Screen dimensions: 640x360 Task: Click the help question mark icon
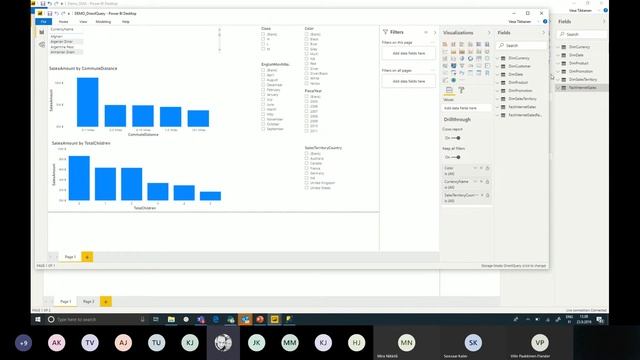click(x=545, y=22)
